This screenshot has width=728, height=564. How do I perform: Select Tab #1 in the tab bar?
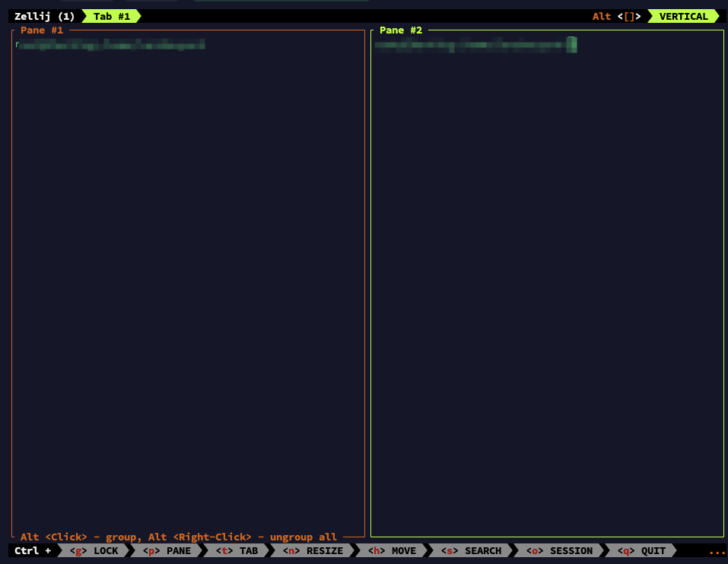coord(111,16)
